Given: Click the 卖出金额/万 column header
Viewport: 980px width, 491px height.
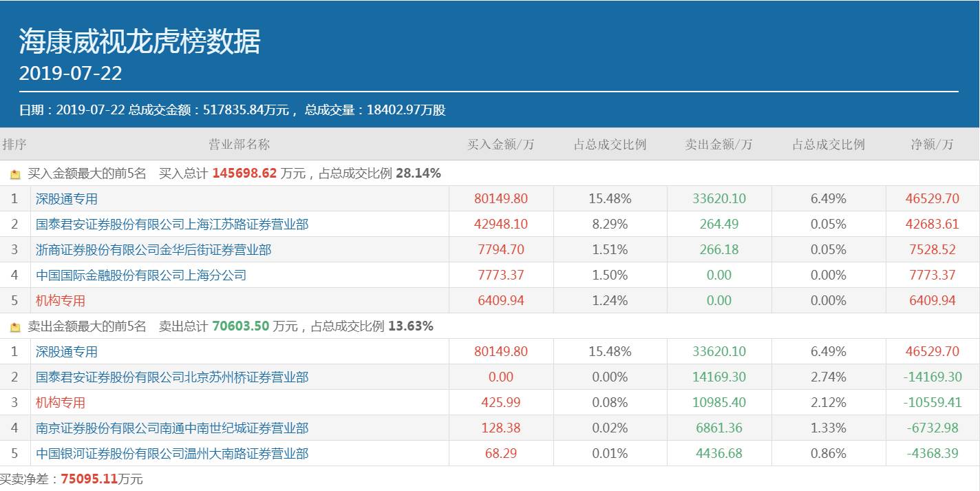Looking at the screenshot, I should [718, 145].
